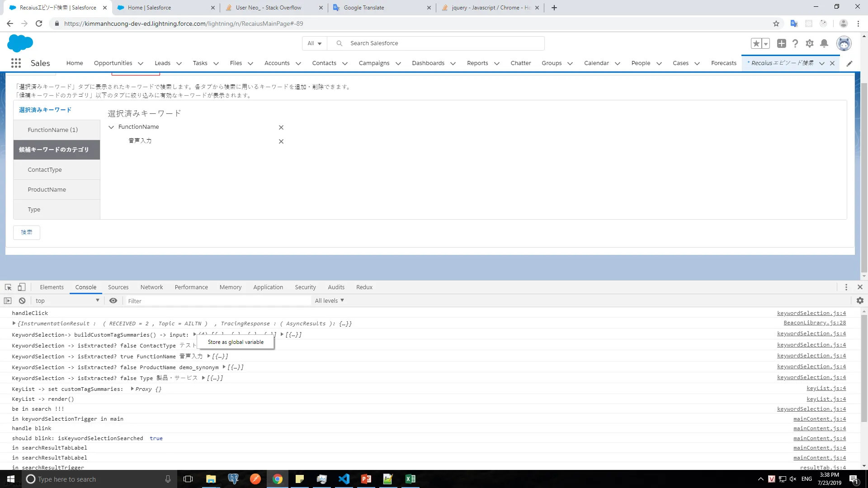
Task: Open the BeaconLibrary.js:28 source link
Action: (x=815, y=323)
